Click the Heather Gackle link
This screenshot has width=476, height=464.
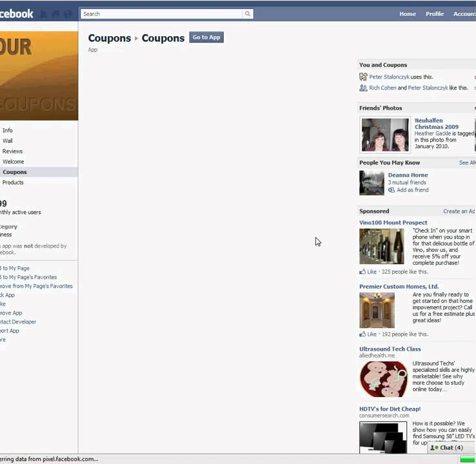432,133
